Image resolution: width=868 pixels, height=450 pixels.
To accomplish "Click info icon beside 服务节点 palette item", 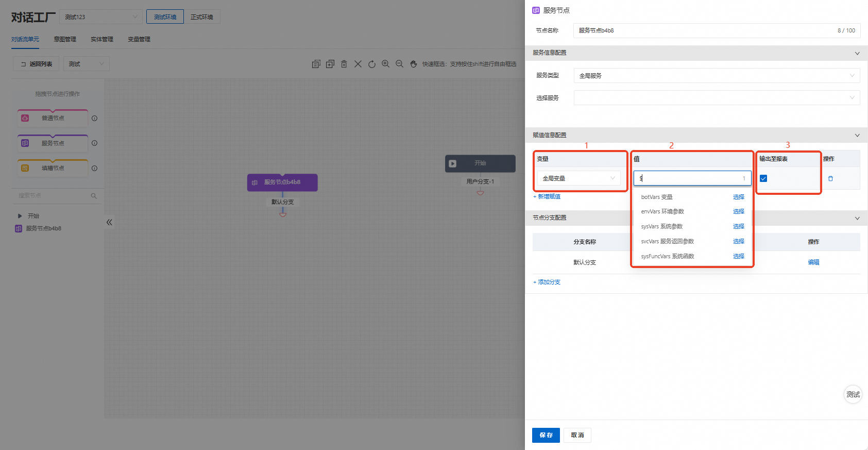I will 94,143.
